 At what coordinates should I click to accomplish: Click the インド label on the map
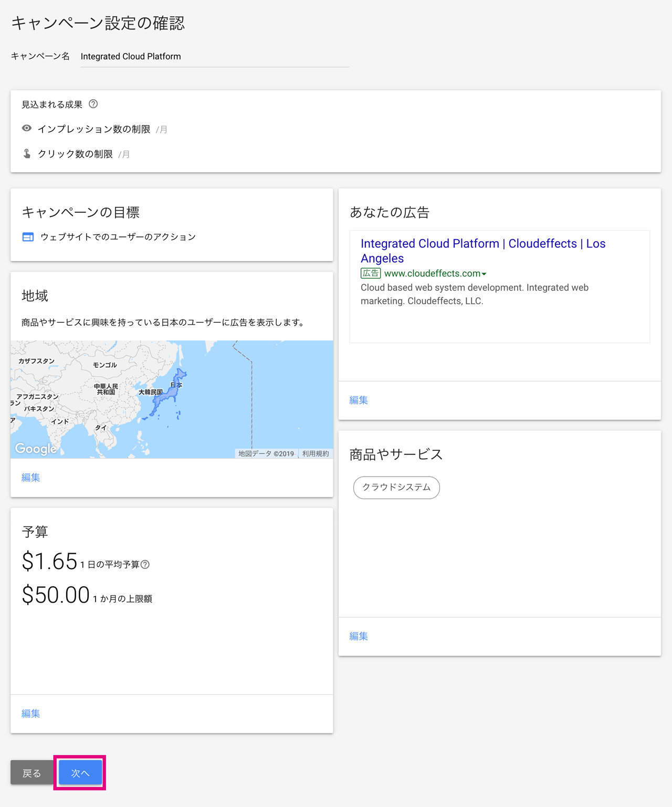pos(60,421)
